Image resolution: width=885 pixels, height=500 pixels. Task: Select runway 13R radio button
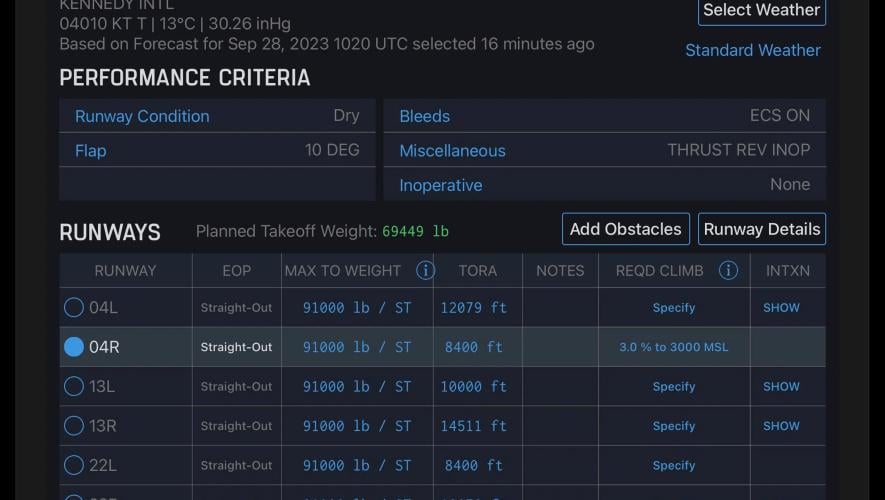74,426
